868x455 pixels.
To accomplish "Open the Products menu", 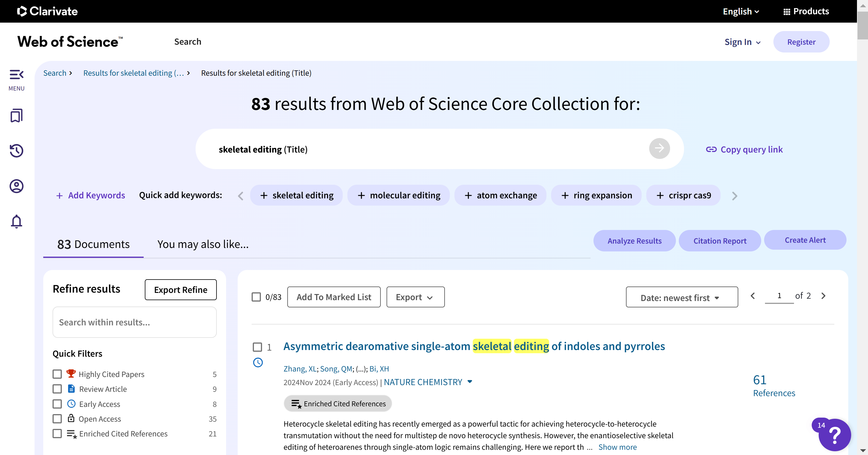I will coord(806,11).
